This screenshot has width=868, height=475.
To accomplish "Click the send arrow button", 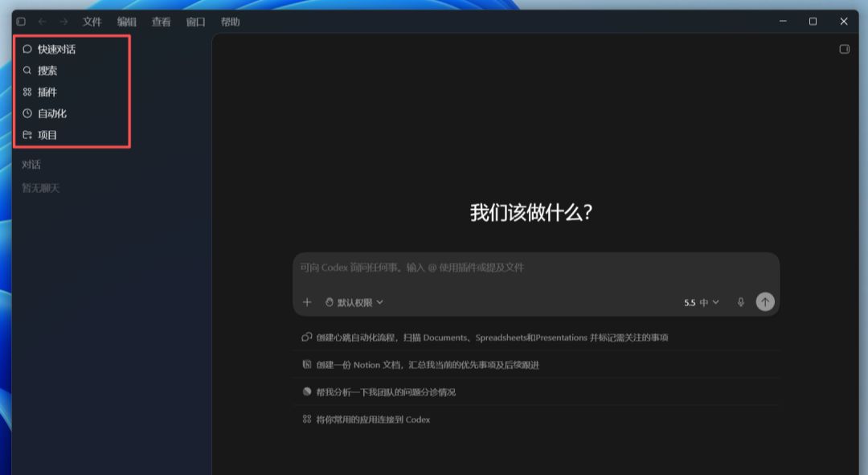I will pos(765,301).
